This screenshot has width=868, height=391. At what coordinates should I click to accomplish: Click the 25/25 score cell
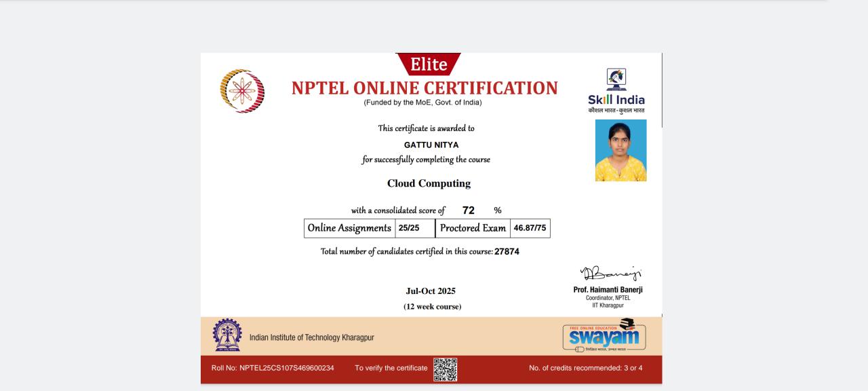(415, 228)
